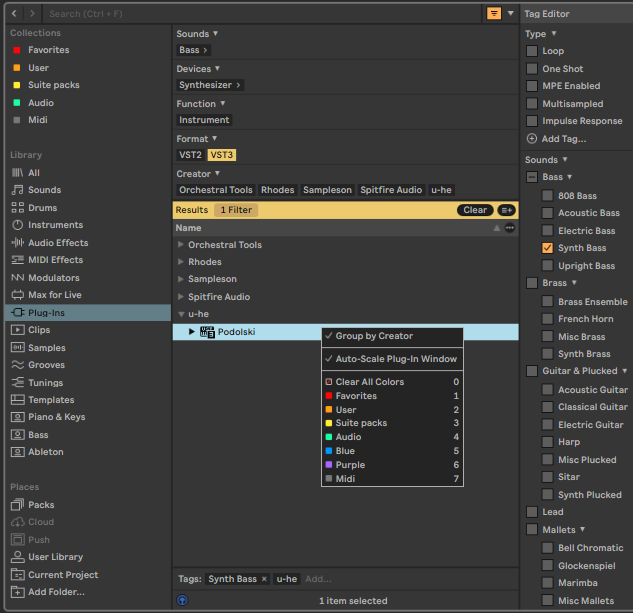Remove the Synth Bass tag
Screen dimensions: 633x613
click(x=264, y=579)
